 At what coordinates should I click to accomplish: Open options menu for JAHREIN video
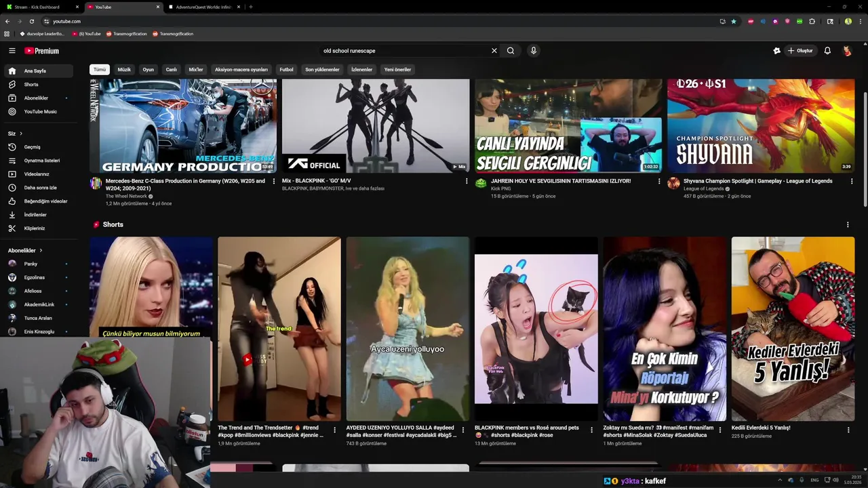coord(659,181)
